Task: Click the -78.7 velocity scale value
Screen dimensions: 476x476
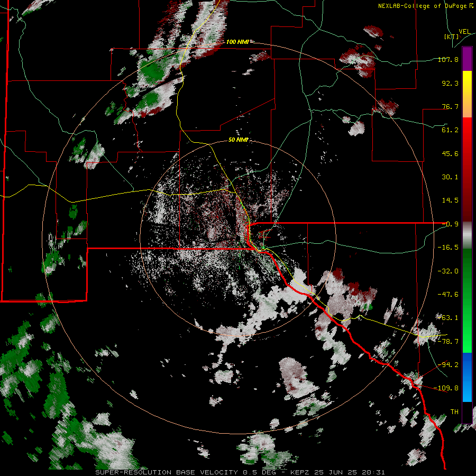Action: tap(448, 342)
